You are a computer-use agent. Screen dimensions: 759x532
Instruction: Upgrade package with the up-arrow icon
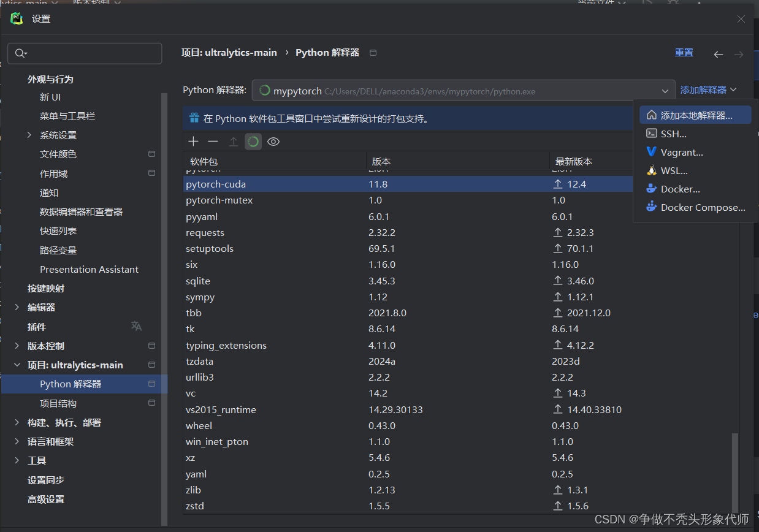tap(233, 141)
